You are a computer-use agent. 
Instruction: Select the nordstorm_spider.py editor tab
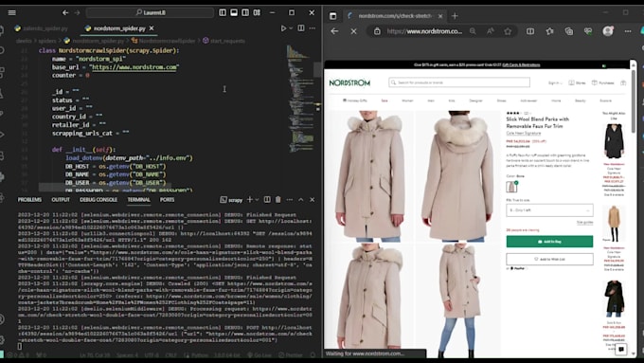click(x=119, y=28)
